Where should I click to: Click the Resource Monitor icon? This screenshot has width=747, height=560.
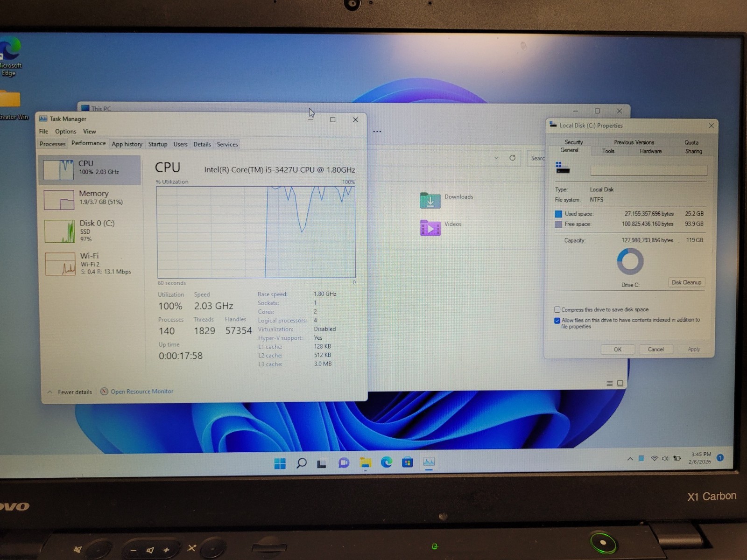[104, 392]
